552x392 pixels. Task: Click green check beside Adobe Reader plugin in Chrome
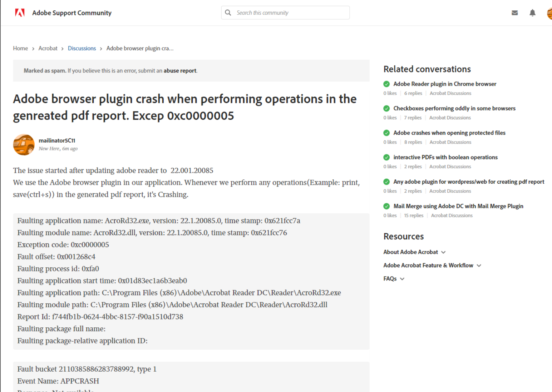coord(386,84)
